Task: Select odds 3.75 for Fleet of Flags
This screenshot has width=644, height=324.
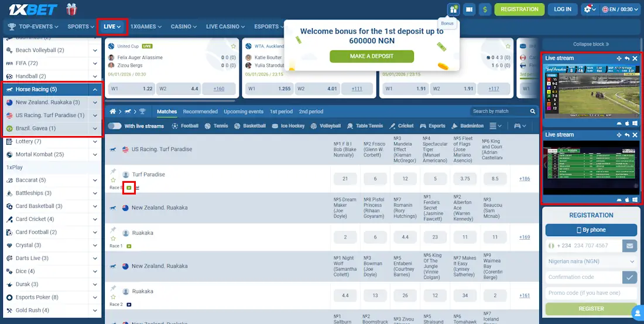Action: click(465, 179)
